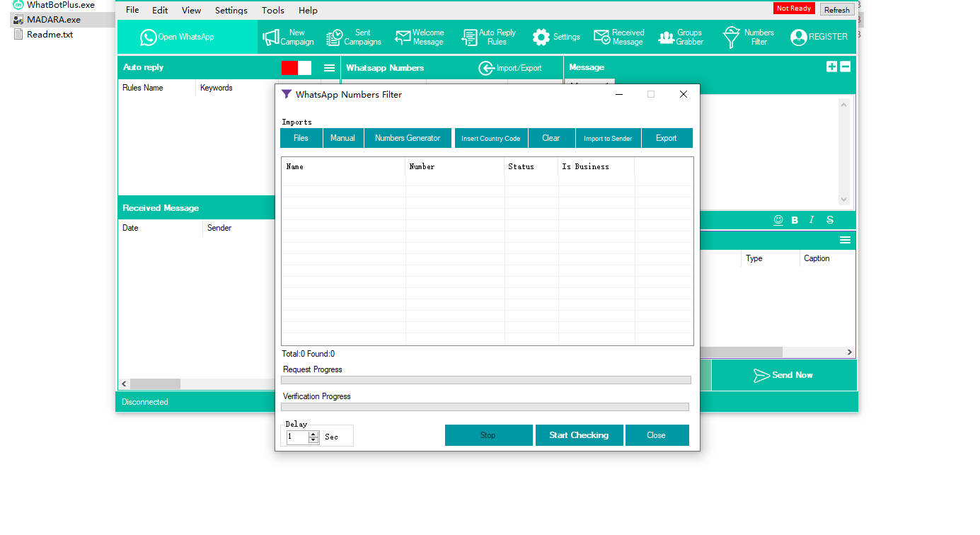Toggle the Auto reply red switch
This screenshot has height=535, width=980.
coord(296,68)
